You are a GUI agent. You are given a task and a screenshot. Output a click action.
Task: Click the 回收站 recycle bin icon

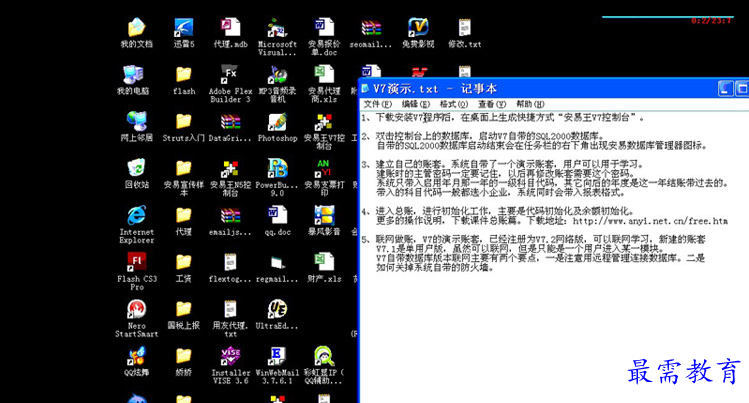coord(136,168)
